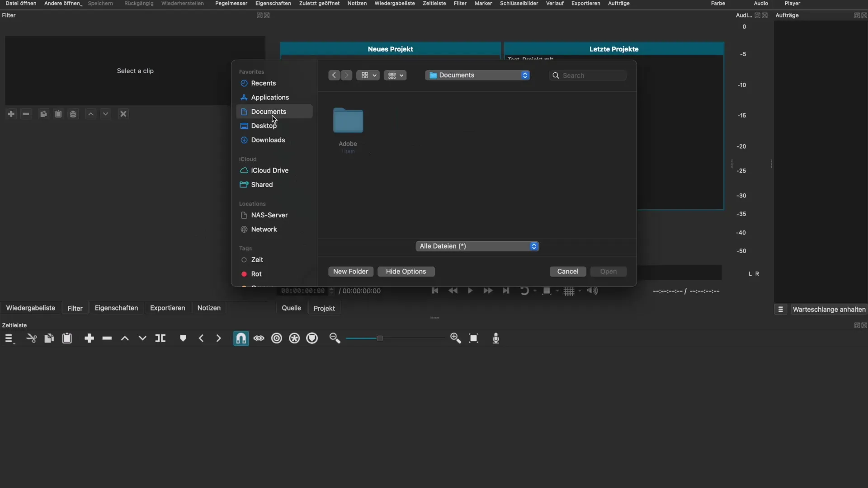Click the timeline copy icon

point(49,338)
